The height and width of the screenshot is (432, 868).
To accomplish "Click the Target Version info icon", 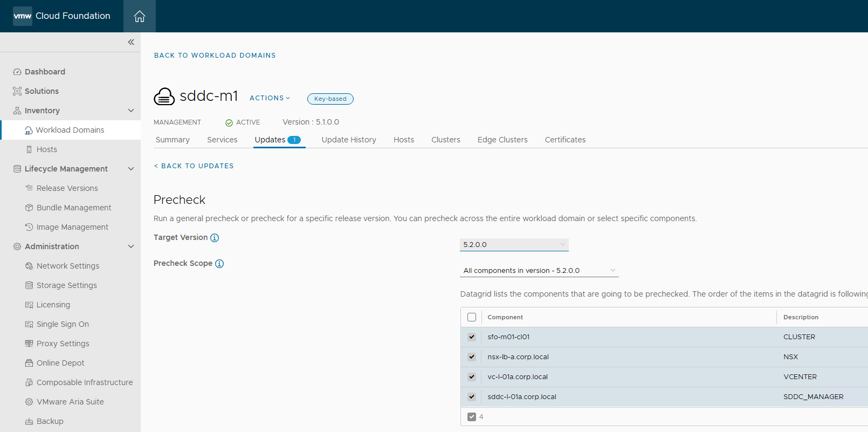I will click(x=215, y=238).
